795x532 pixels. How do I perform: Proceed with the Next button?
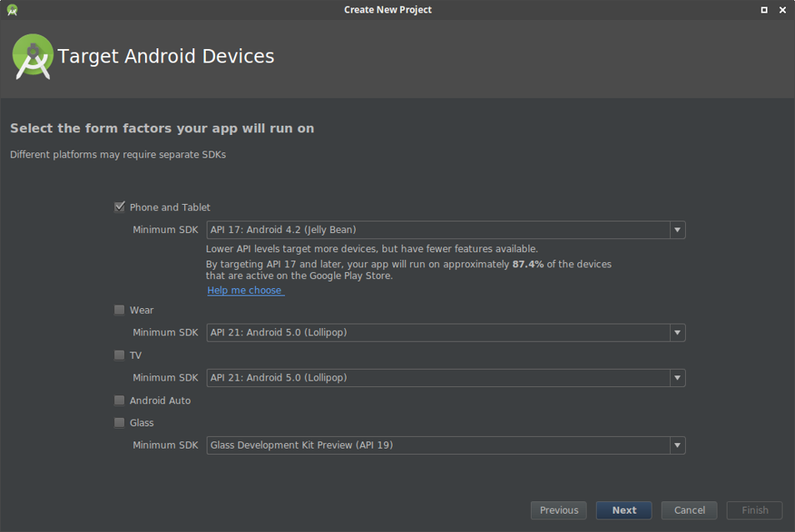coord(624,510)
